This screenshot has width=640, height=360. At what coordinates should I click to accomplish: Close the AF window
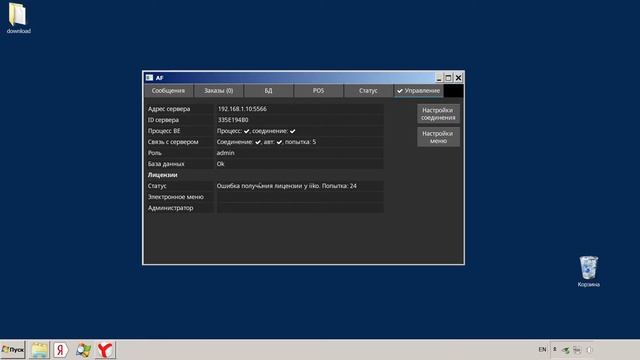(x=458, y=78)
